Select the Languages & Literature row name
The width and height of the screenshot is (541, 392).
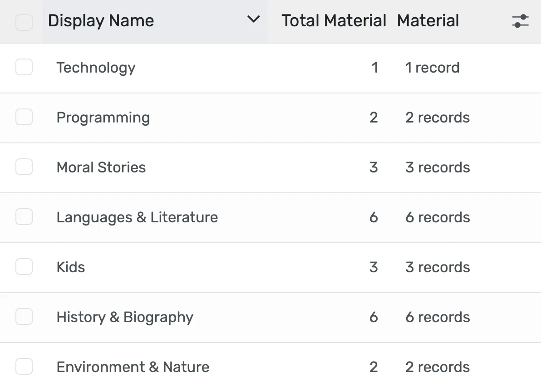[x=137, y=217]
